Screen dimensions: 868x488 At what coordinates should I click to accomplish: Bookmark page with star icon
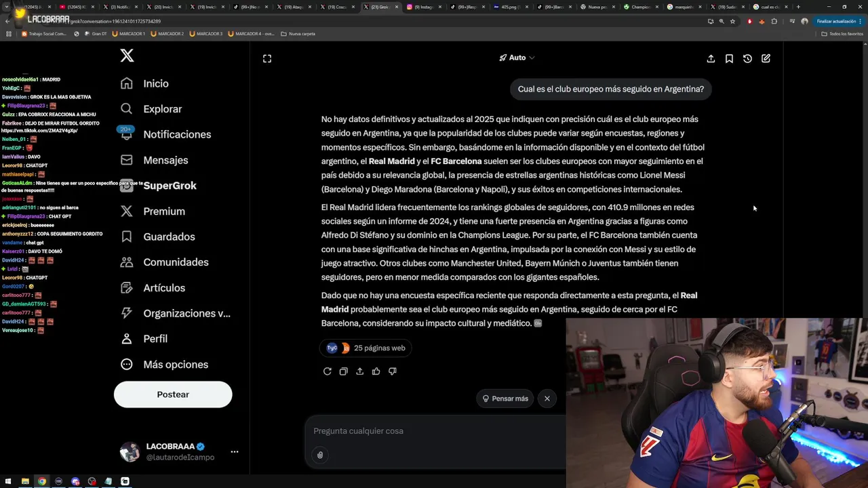point(732,22)
